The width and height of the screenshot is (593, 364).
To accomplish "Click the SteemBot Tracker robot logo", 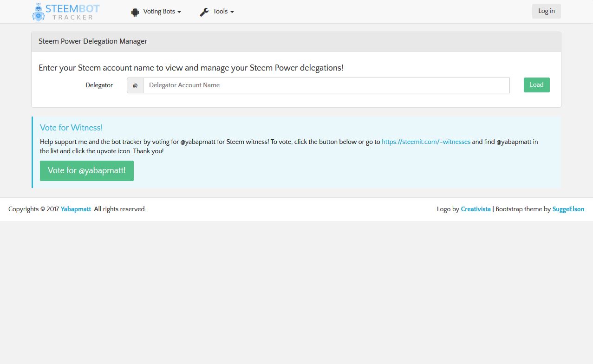I will pos(38,12).
